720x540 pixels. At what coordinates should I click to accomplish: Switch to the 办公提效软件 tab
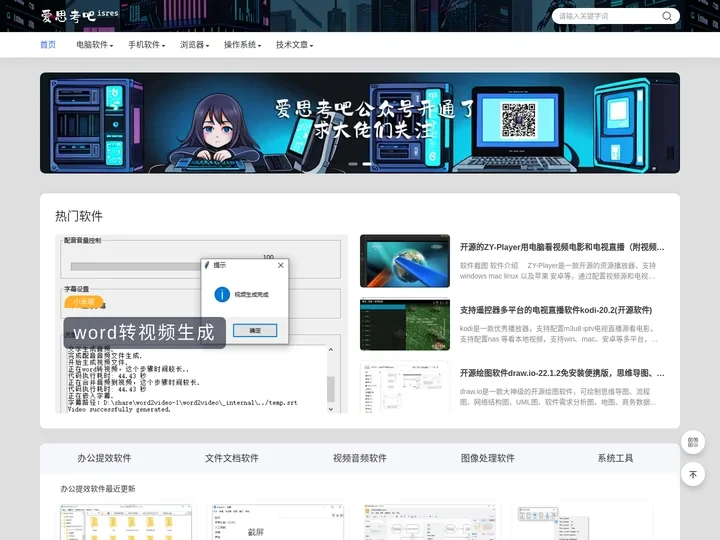(x=104, y=458)
